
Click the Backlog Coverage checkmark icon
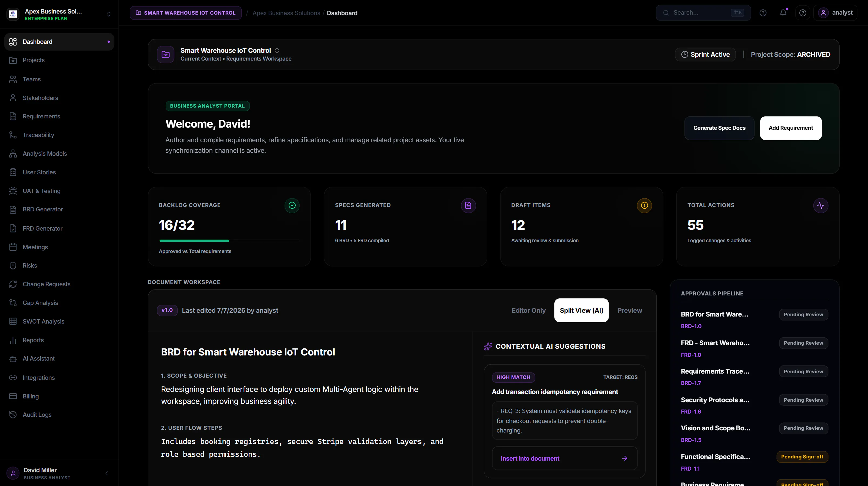[292, 205]
